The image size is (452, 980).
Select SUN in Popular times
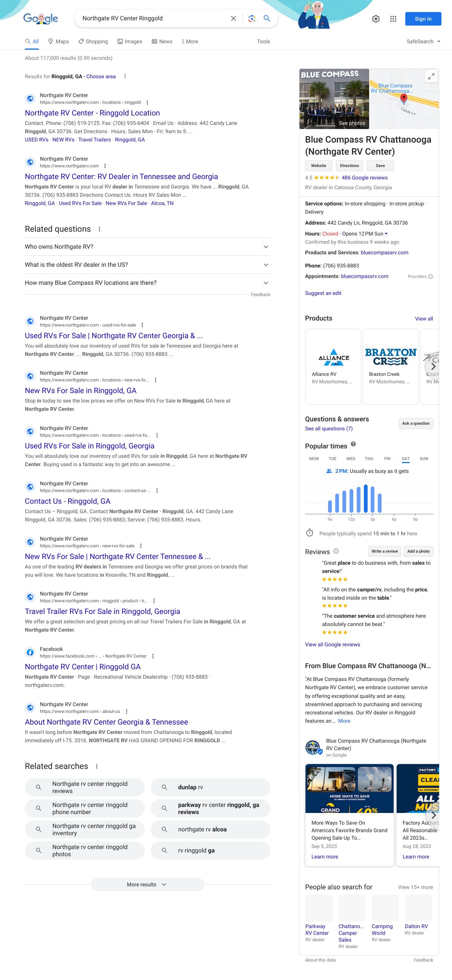(x=423, y=459)
